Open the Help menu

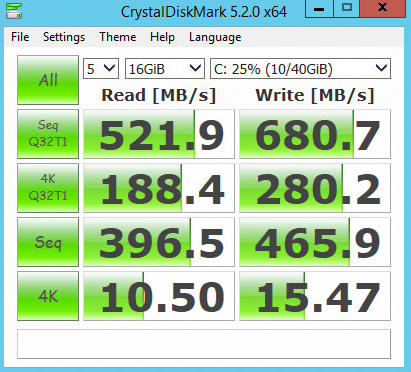pyautogui.click(x=162, y=37)
